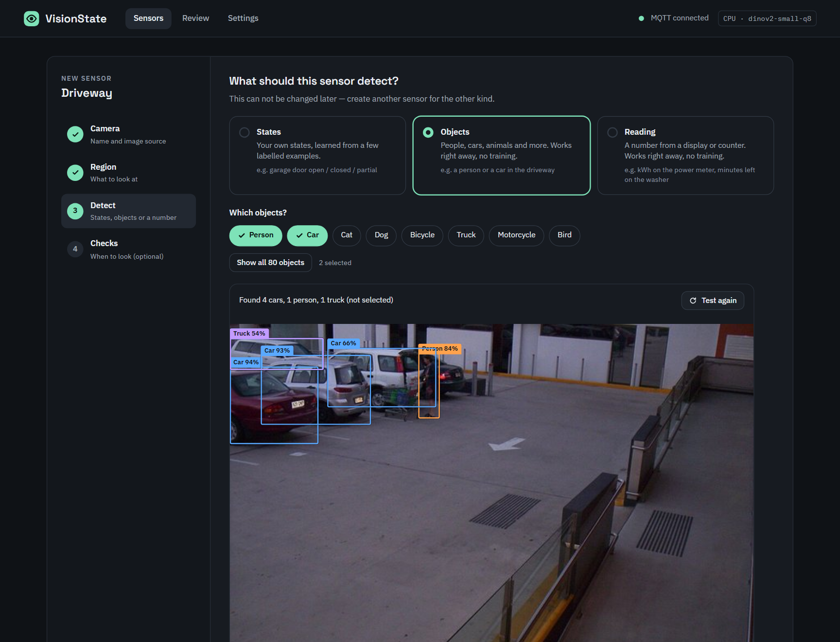
Task: Click the Region step green checkmark icon
Action: (75, 173)
